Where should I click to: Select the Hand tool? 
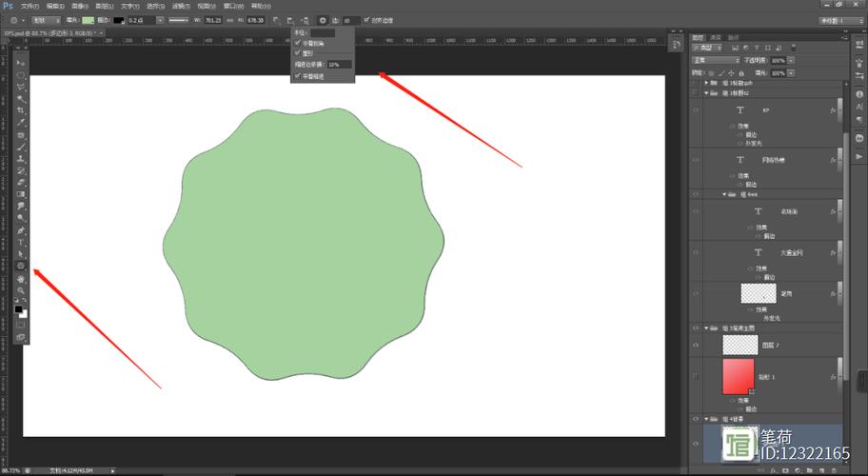tap(21, 278)
